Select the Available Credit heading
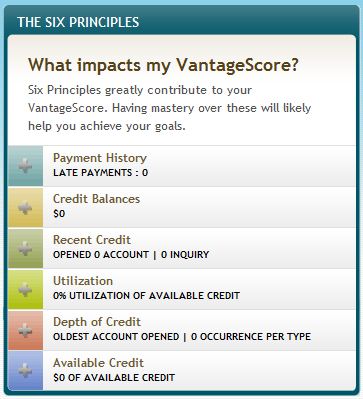This screenshot has height=399, width=363. [x=98, y=363]
